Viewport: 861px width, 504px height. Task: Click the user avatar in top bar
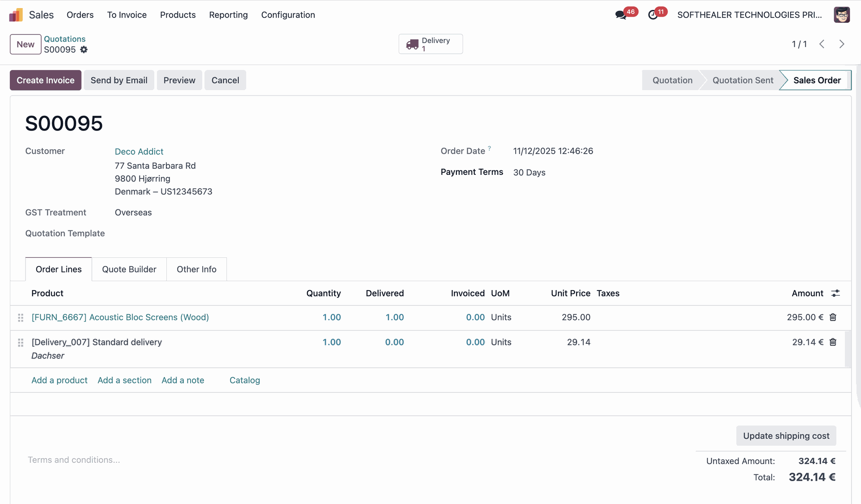(x=841, y=15)
